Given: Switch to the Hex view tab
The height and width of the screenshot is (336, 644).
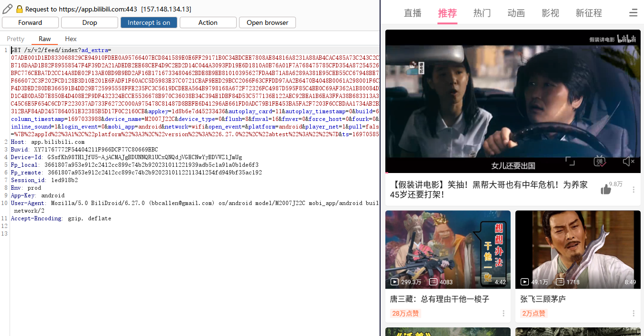Looking at the screenshot, I should [71, 39].
